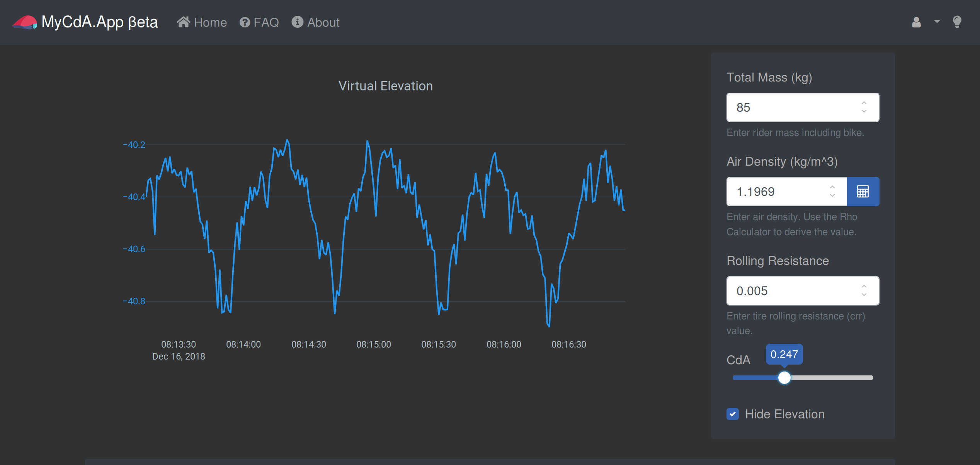Toggle the Hide Elevation checkbox

tap(733, 414)
